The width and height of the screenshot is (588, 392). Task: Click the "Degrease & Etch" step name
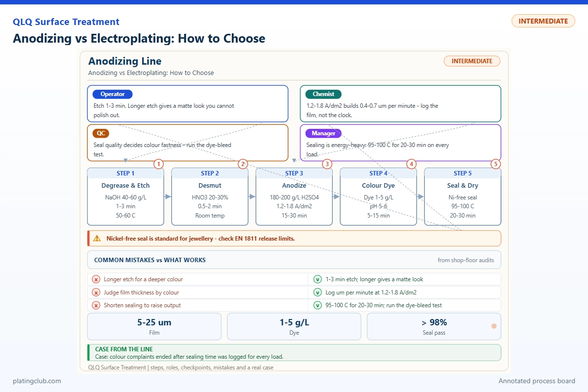(x=125, y=186)
